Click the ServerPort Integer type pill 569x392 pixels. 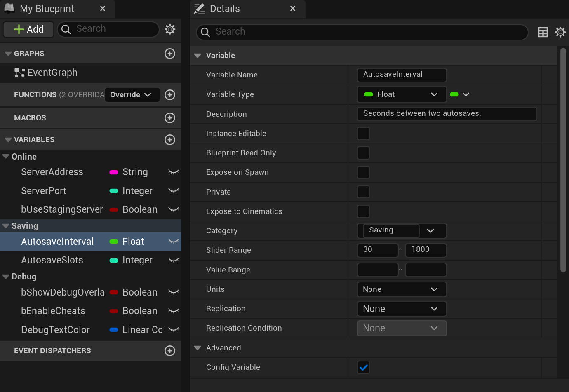[x=114, y=191]
